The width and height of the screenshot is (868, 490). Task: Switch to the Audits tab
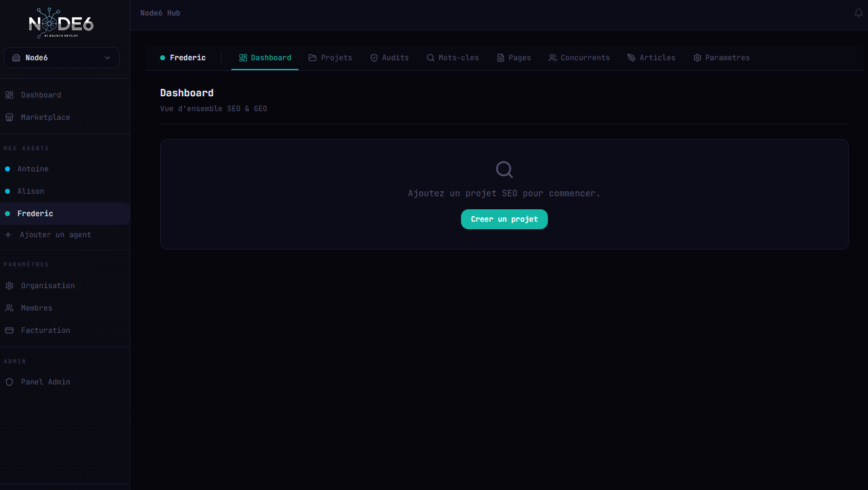click(x=390, y=57)
